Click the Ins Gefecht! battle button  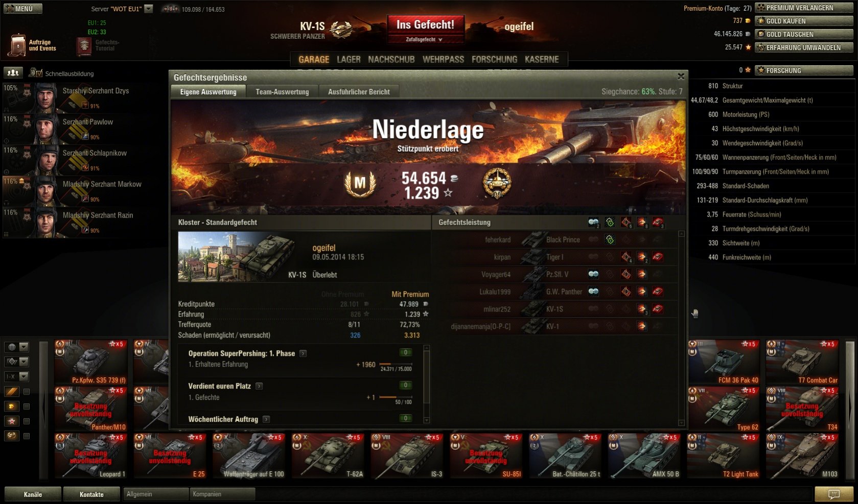pos(425,25)
